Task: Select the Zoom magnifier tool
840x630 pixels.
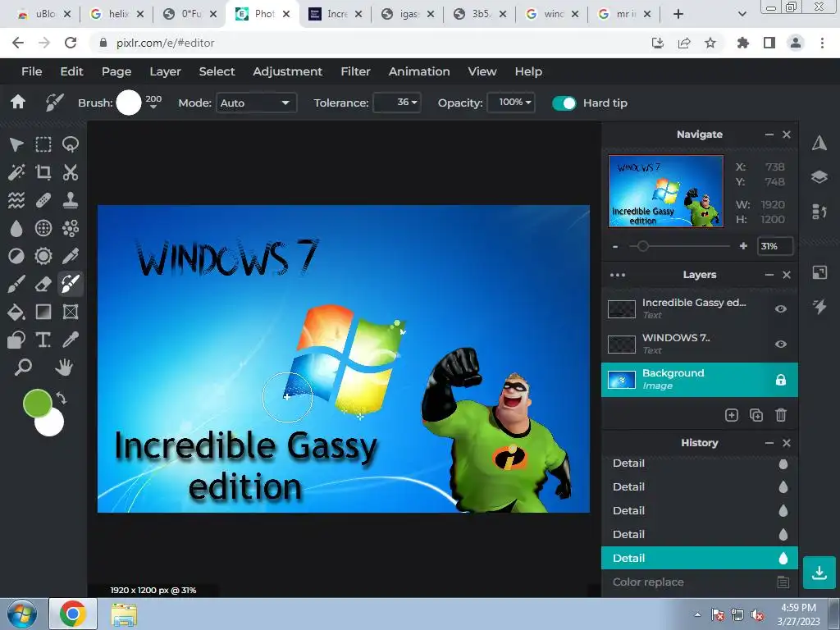Action: (23, 367)
